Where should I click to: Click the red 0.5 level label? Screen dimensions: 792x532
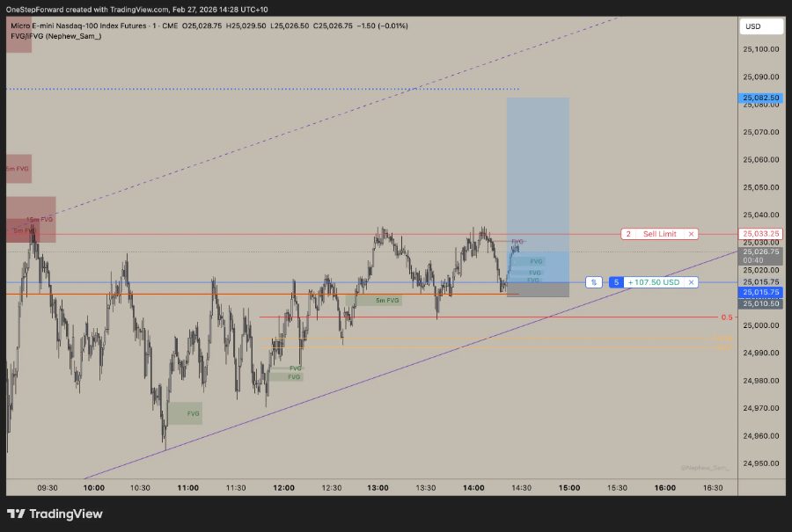pos(726,317)
